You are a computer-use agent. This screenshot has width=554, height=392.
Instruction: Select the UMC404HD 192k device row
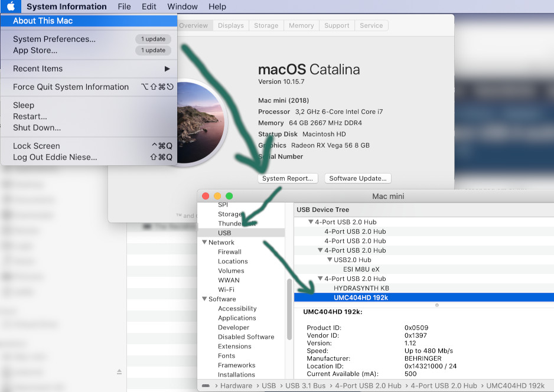424,298
